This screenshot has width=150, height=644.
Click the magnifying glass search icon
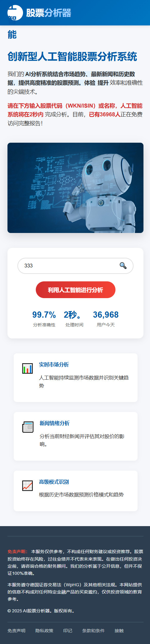[123, 266]
